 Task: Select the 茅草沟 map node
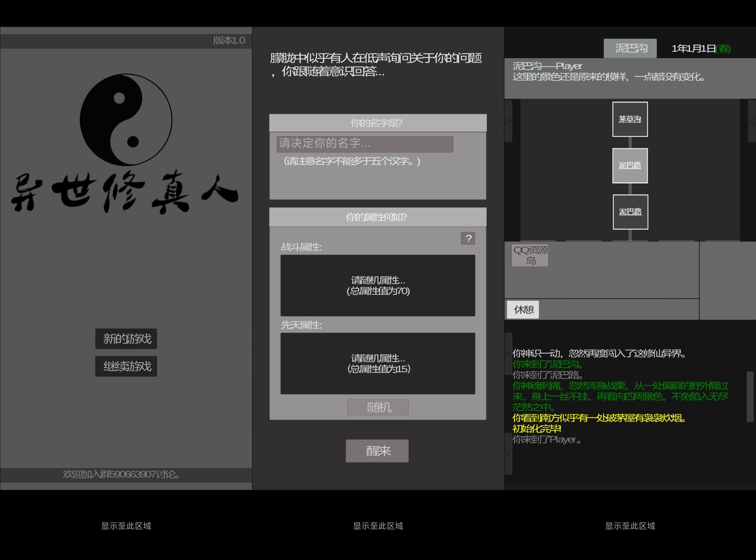click(630, 119)
